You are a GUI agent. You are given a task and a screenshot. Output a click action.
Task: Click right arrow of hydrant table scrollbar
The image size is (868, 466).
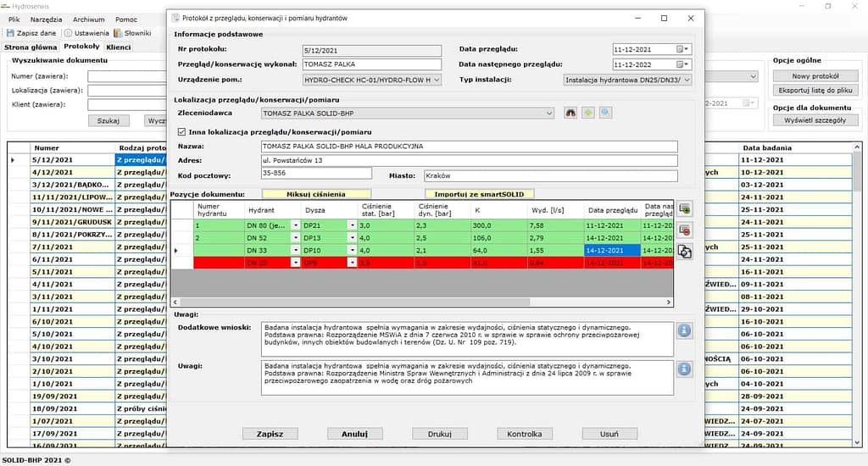(x=669, y=302)
